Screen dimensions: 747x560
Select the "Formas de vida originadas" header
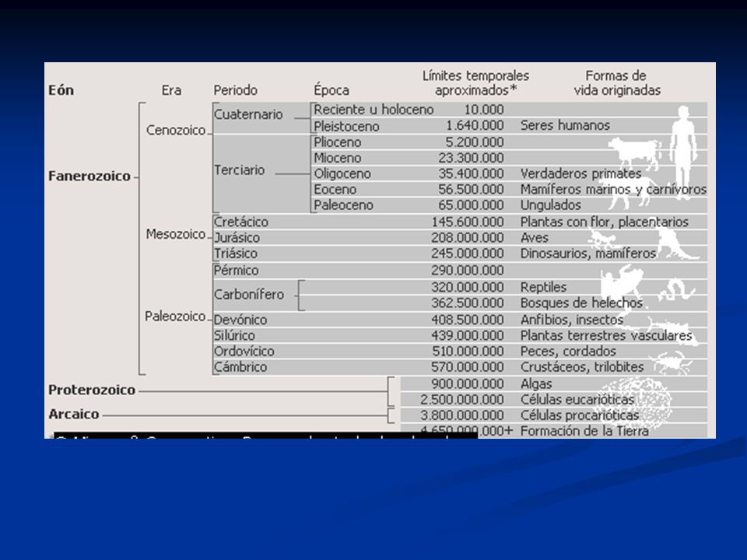click(617, 83)
